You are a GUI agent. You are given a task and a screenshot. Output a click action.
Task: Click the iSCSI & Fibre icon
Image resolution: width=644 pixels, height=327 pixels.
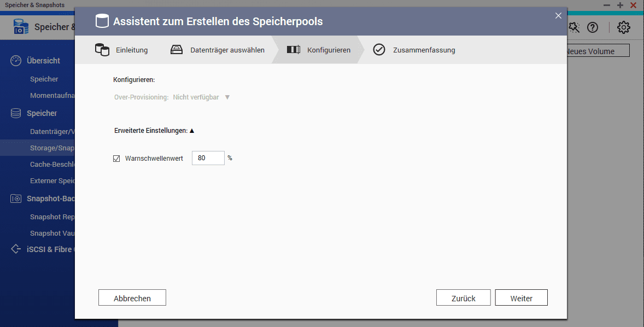tap(16, 249)
